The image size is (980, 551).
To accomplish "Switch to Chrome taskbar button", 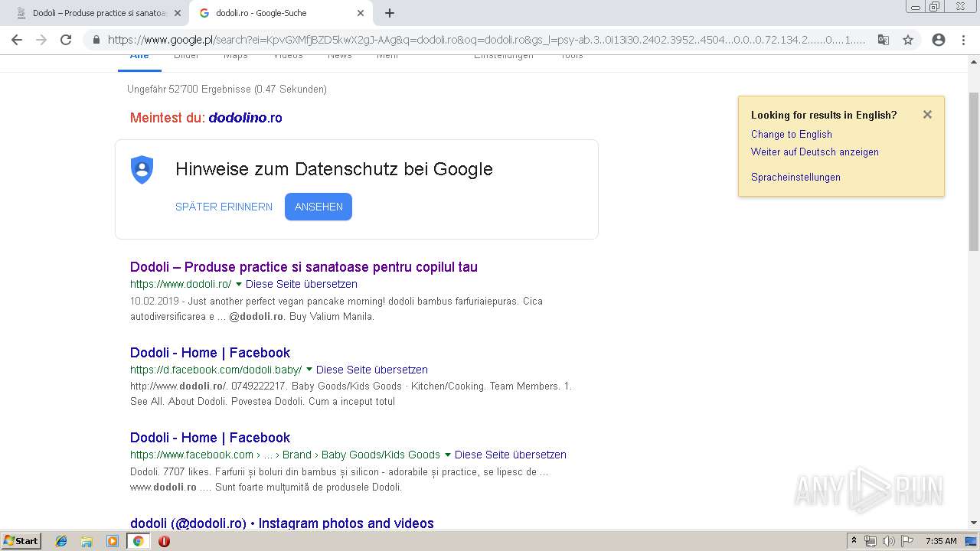I will pyautogui.click(x=138, y=541).
